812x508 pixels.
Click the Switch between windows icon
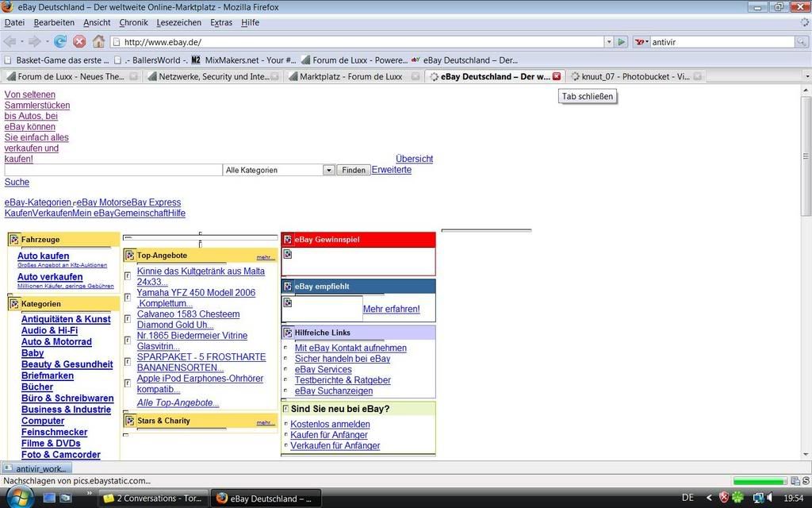pyautogui.click(x=66, y=498)
